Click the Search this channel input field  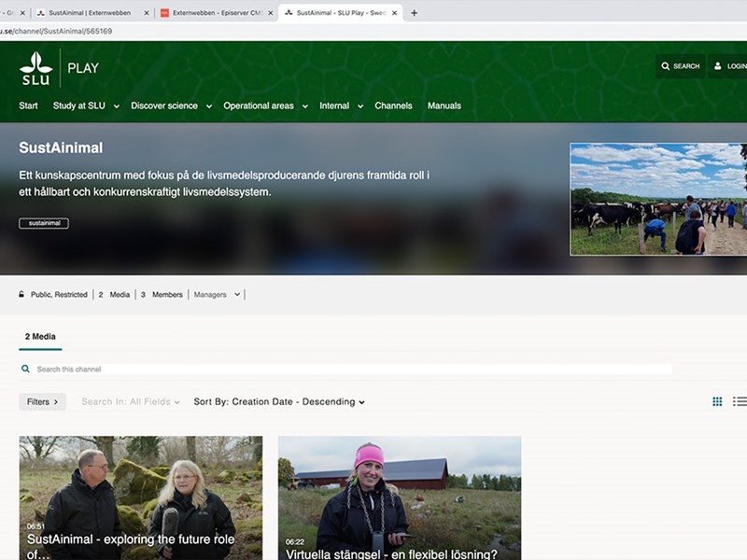coord(354,369)
